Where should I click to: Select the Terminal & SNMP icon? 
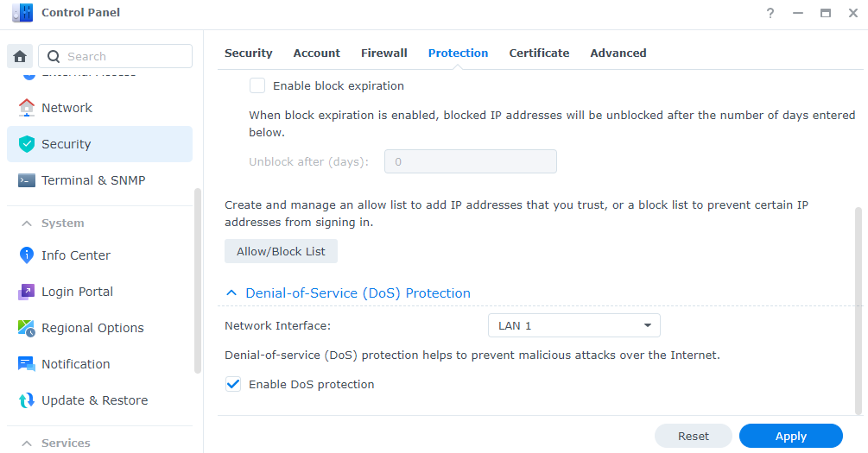(x=27, y=180)
